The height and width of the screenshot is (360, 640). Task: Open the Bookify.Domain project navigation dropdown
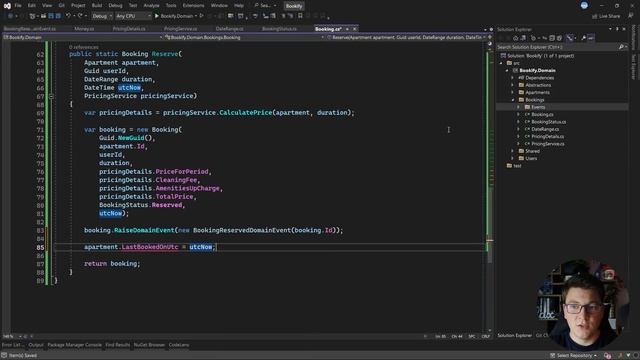tap(83, 37)
